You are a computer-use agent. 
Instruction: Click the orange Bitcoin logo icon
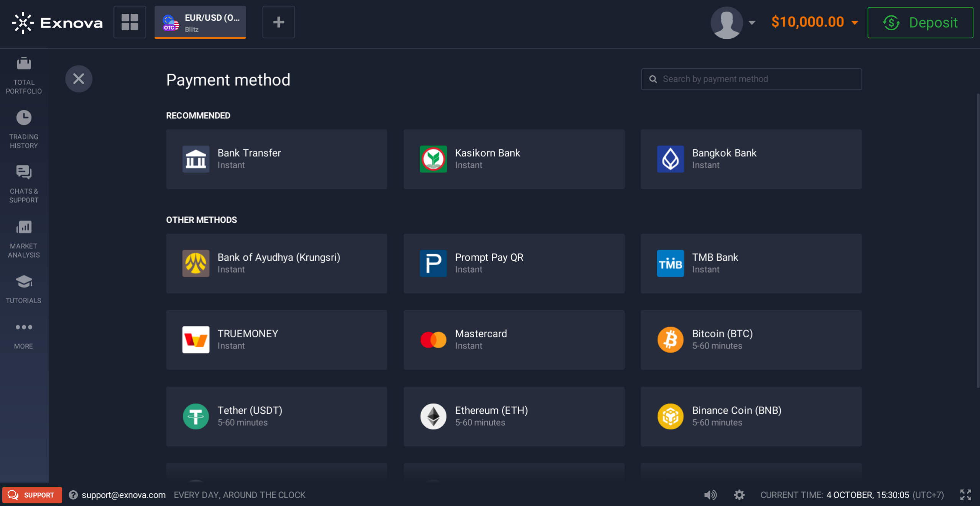tap(670, 340)
